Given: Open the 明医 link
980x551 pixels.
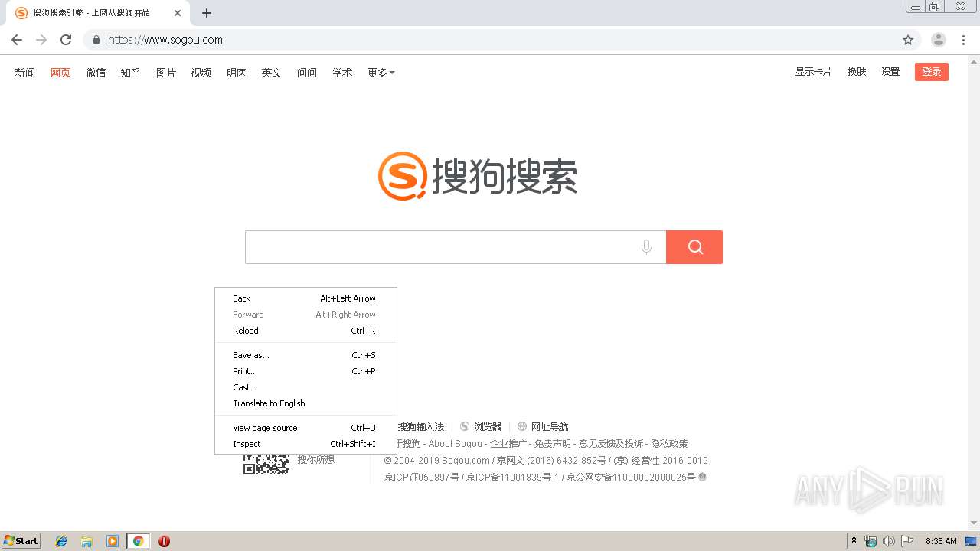Looking at the screenshot, I should (237, 73).
